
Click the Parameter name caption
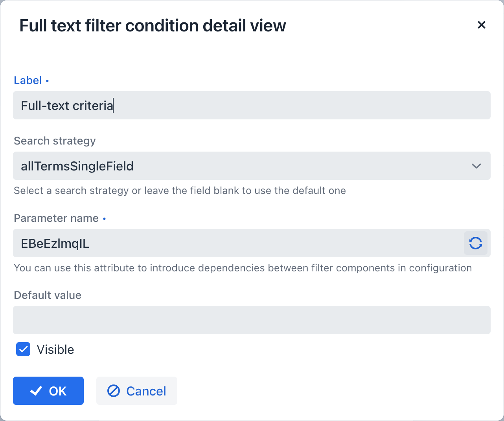[56, 218]
